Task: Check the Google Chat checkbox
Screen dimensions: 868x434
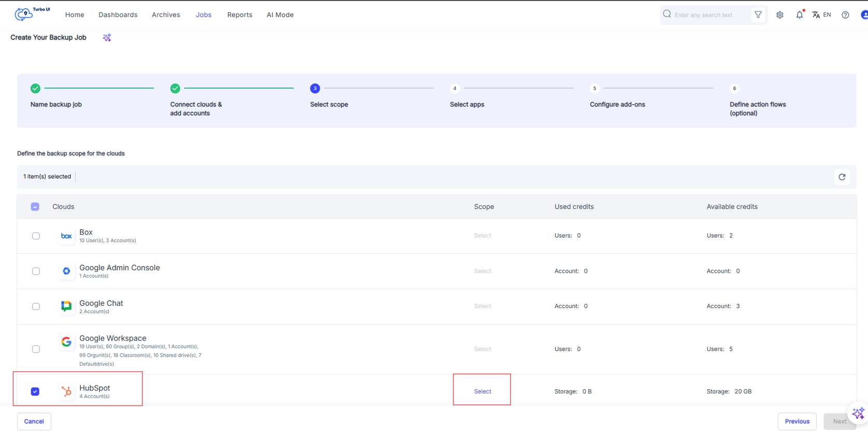Action: tap(36, 306)
